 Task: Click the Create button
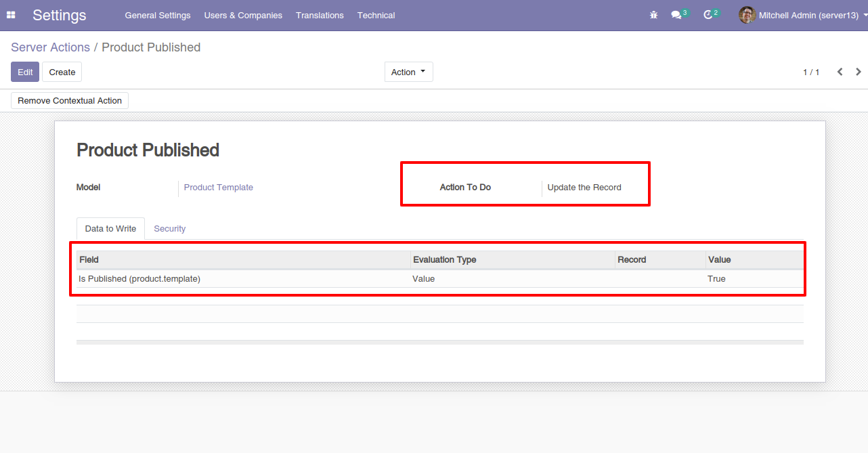point(62,72)
